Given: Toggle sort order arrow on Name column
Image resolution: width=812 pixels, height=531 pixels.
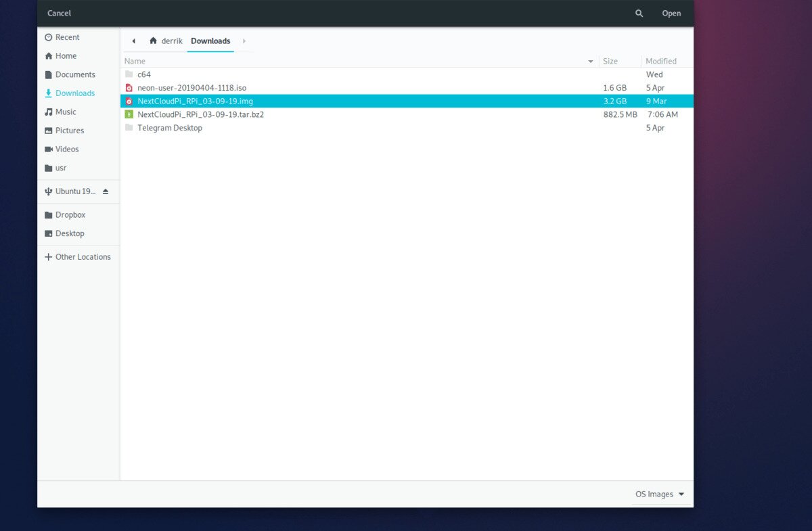Looking at the screenshot, I should point(591,61).
